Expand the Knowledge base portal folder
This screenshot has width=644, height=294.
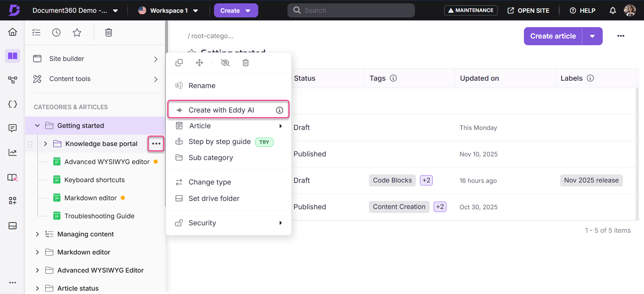[45, 144]
